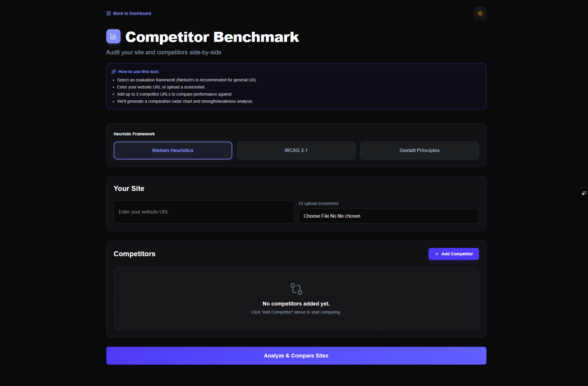Click the sparkle icon beside 'How to use this tool'
This screenshot has height=386, width=588.
tap(113, 71)
